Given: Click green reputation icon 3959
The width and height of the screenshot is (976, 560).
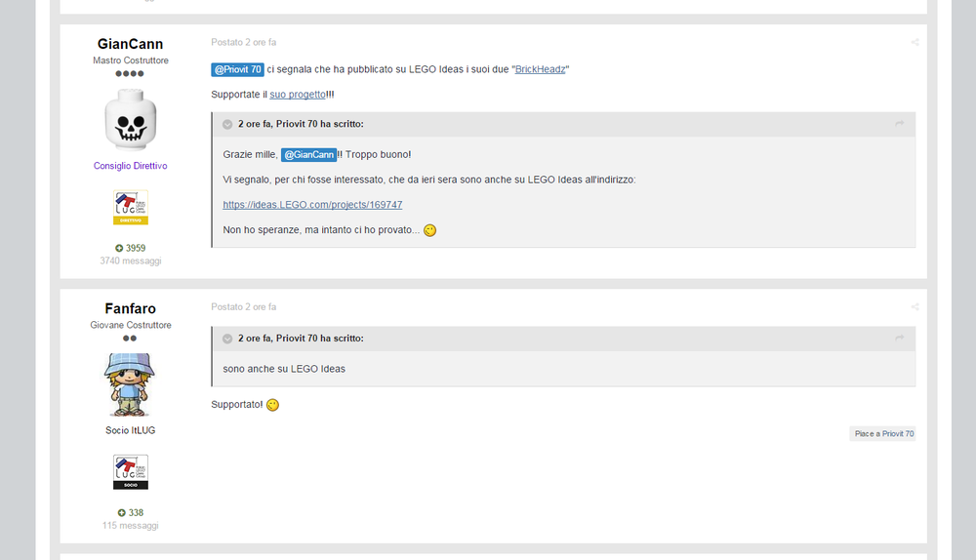Looking at the screenshot, I should 119,248.
